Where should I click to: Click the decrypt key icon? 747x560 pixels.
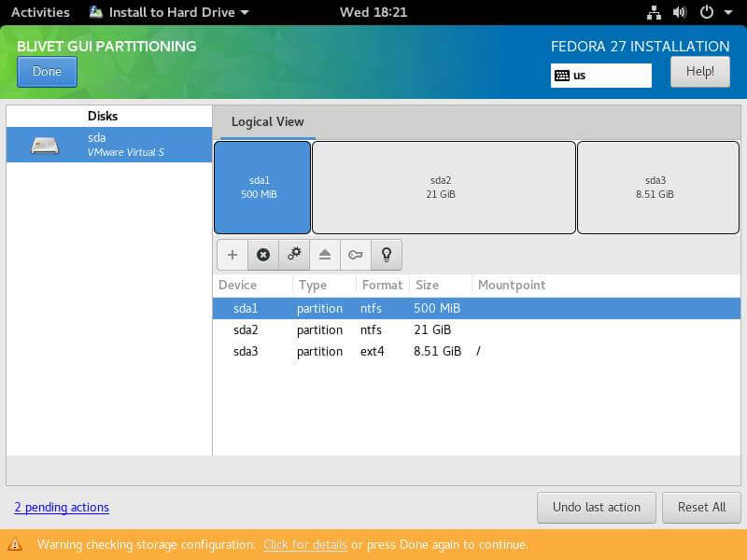tap(356, 255)
